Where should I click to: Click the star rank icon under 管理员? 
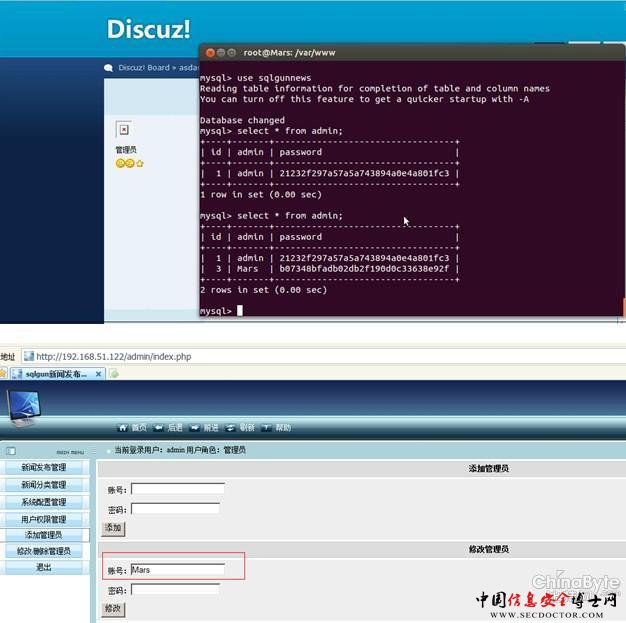point(140,163)
